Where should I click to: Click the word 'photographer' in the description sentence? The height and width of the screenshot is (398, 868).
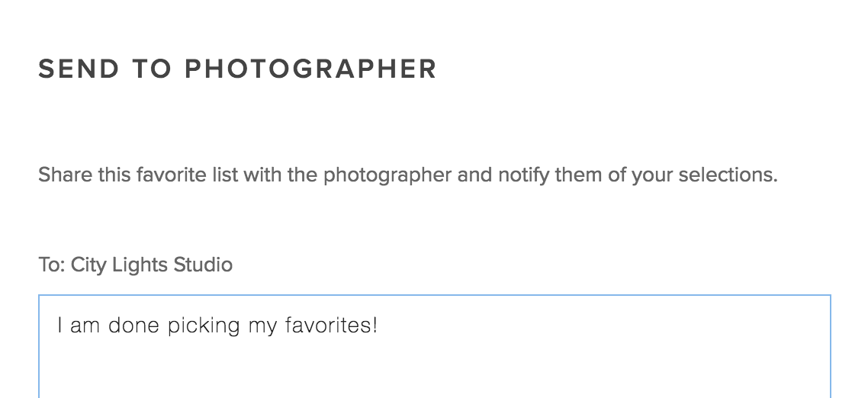[387, 175]
